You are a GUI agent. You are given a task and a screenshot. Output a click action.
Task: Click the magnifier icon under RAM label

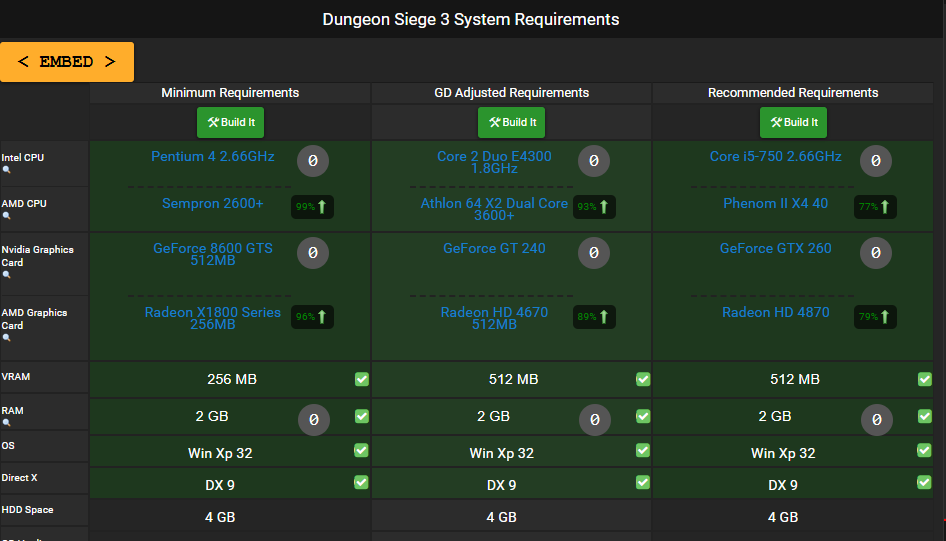(x=7, y=423)
